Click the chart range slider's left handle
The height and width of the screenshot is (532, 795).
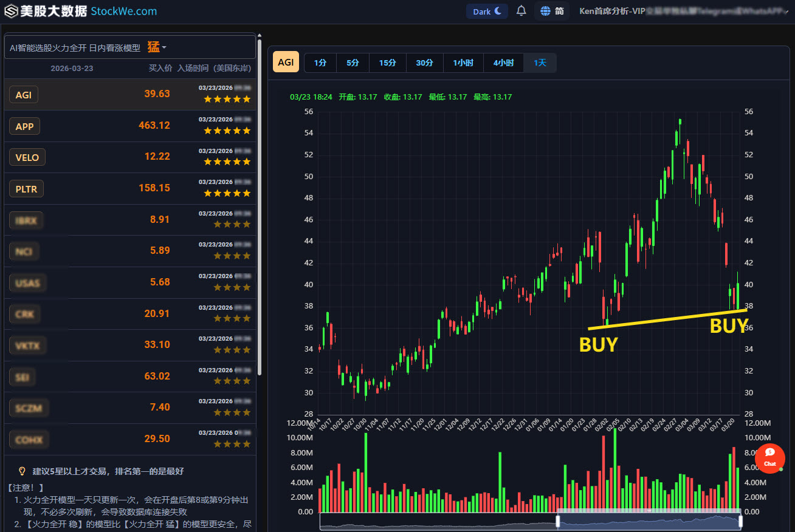point(558,521)
